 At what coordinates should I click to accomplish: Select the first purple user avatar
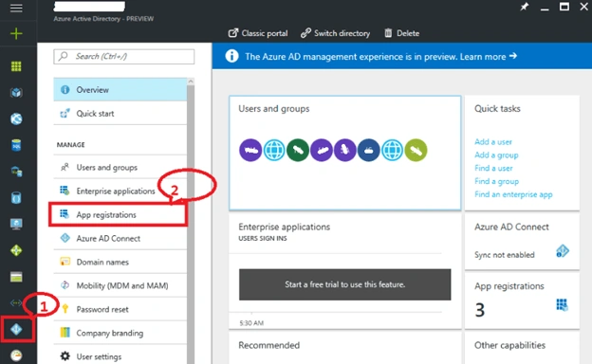pos(250,150)
